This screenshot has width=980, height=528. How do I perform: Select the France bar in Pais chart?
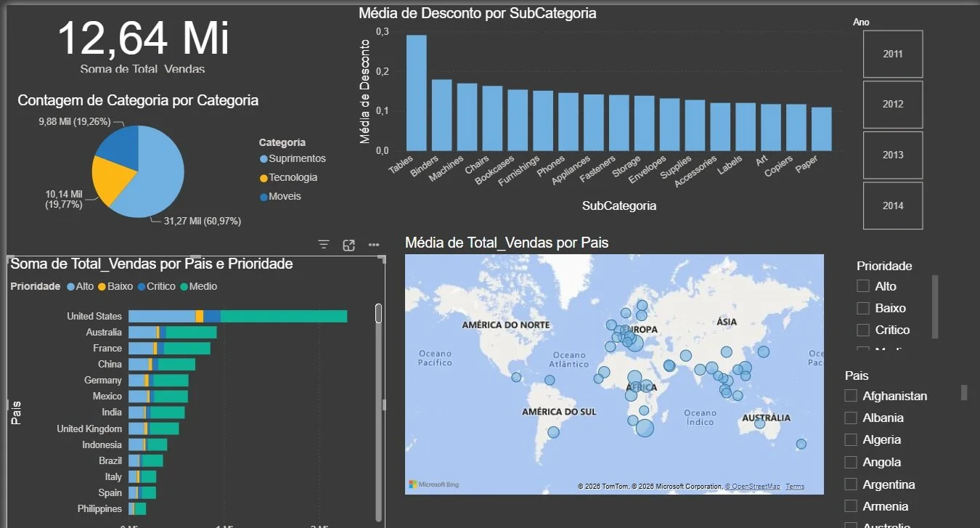[x=169, y=349]
